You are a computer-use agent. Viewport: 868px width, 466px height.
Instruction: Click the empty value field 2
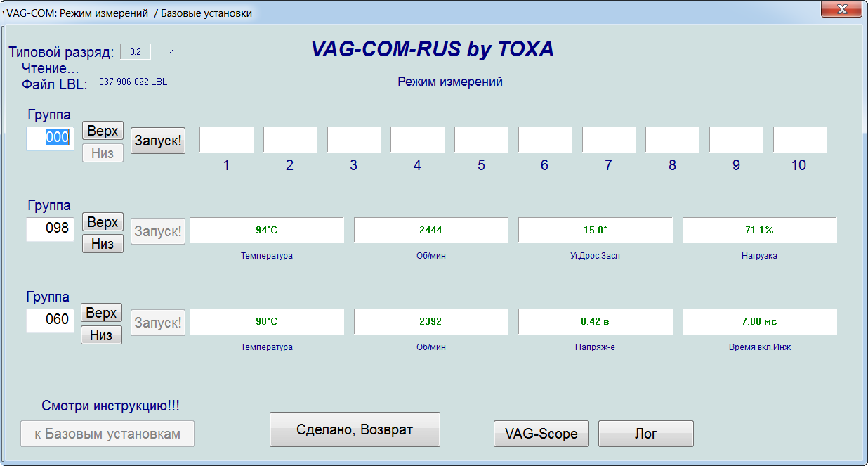(290, 140)
